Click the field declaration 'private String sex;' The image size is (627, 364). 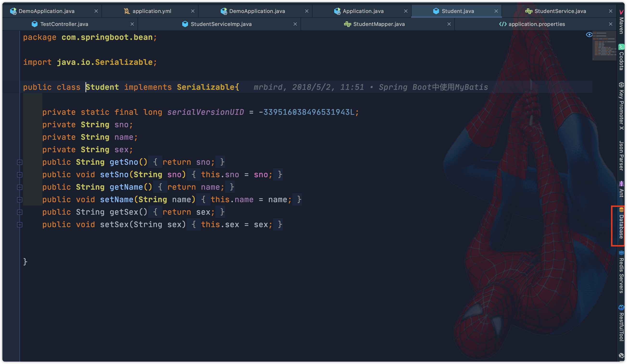(x=88, y=150)
